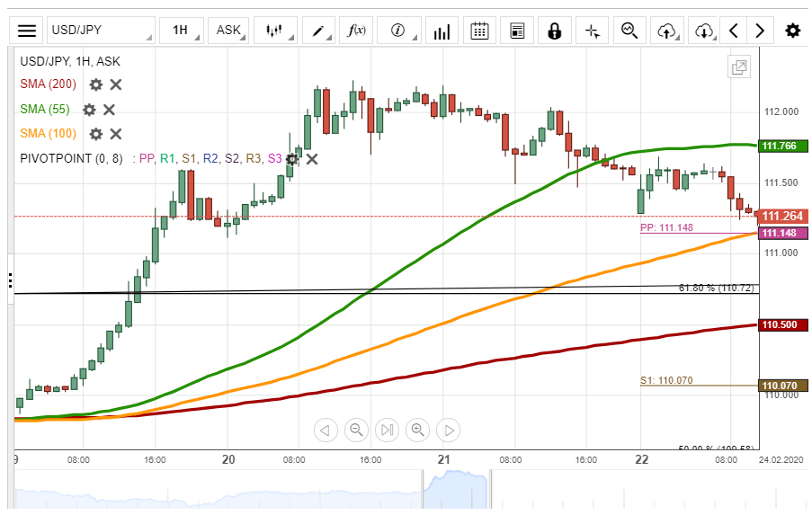
Task: Open the chart settings gear
Action: pyautogui.click(x=792, y=31)
